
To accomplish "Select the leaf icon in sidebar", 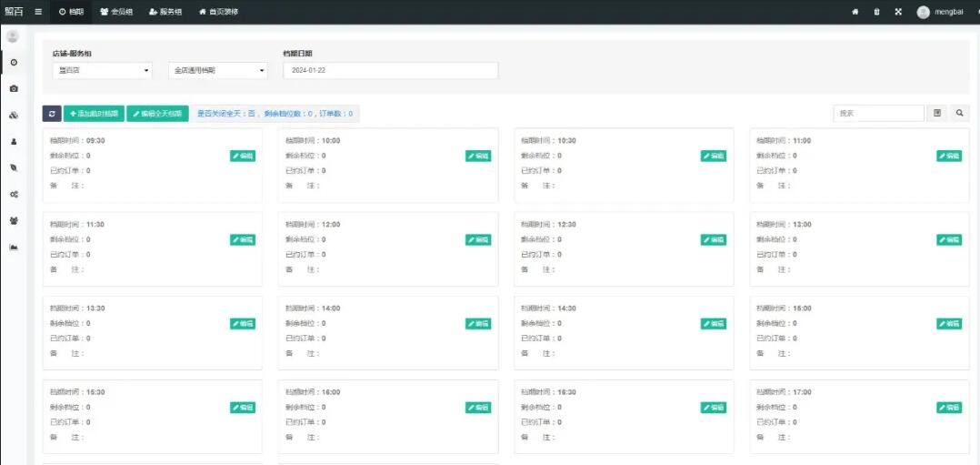I will (14, 168).
